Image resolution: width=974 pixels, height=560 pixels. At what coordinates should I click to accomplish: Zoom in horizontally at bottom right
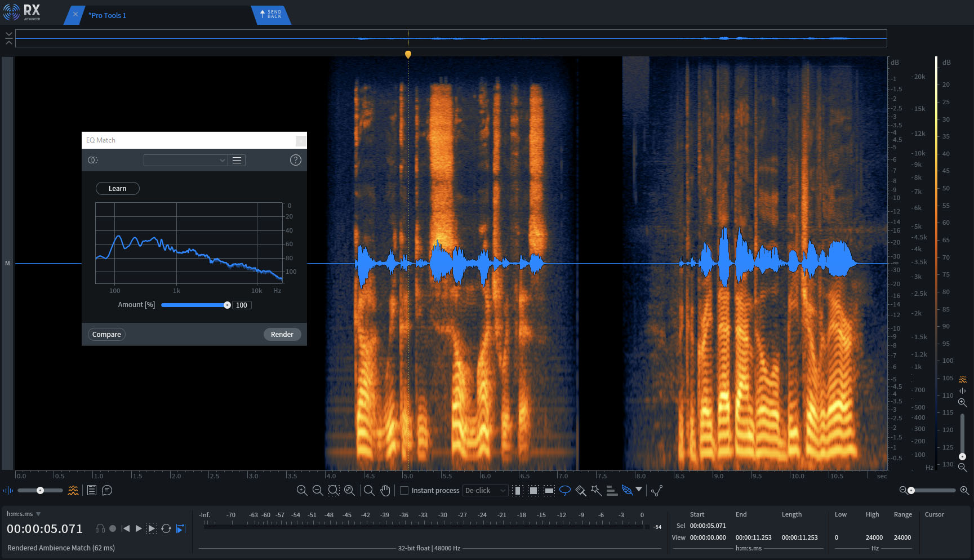(964, 490)
